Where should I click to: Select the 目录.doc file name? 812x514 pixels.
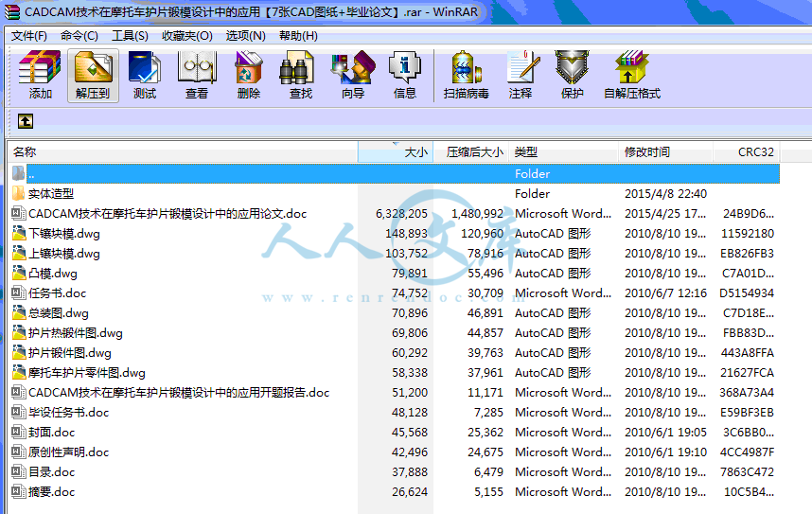click(51, 472)
